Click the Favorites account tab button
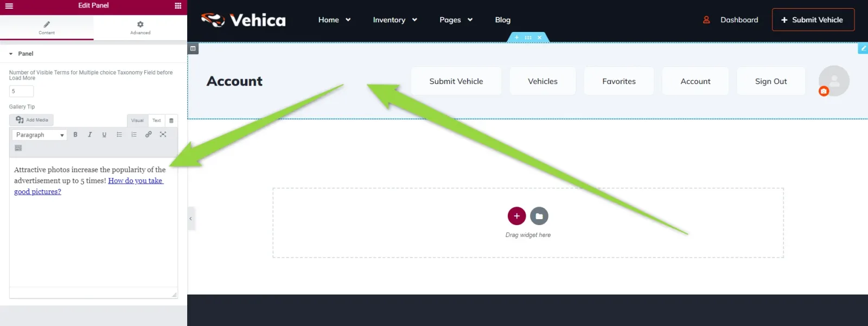The width and height of the screenshot is (868, 326). [619, 81]
